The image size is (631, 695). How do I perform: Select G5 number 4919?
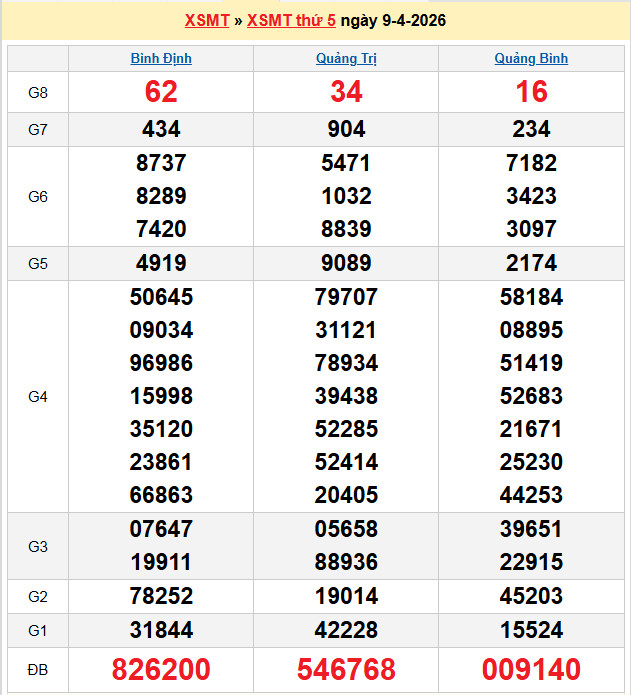pos(161,264)
